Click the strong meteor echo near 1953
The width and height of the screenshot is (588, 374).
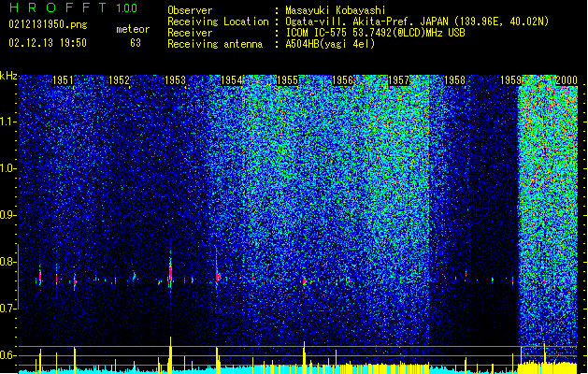pos(170,272)
